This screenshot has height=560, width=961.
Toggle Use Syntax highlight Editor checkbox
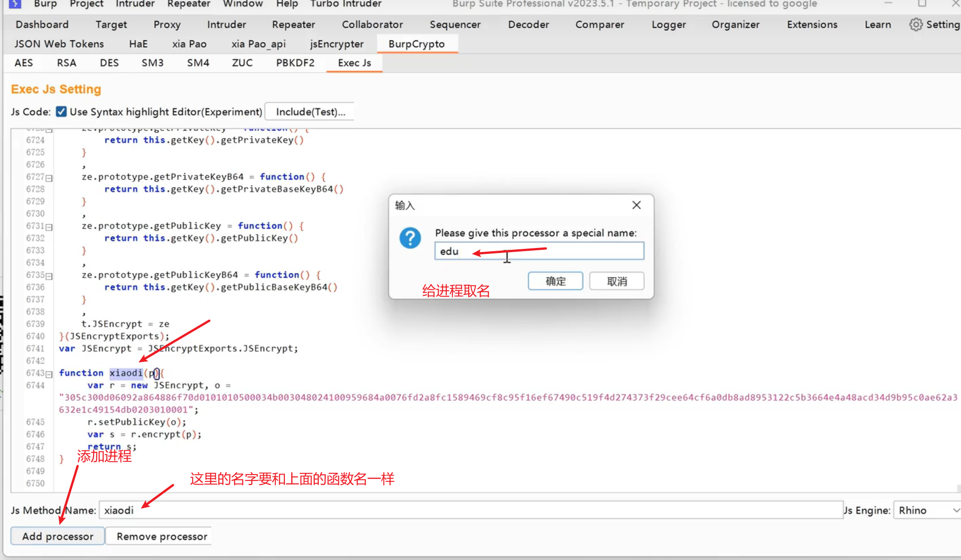[61, 112]
